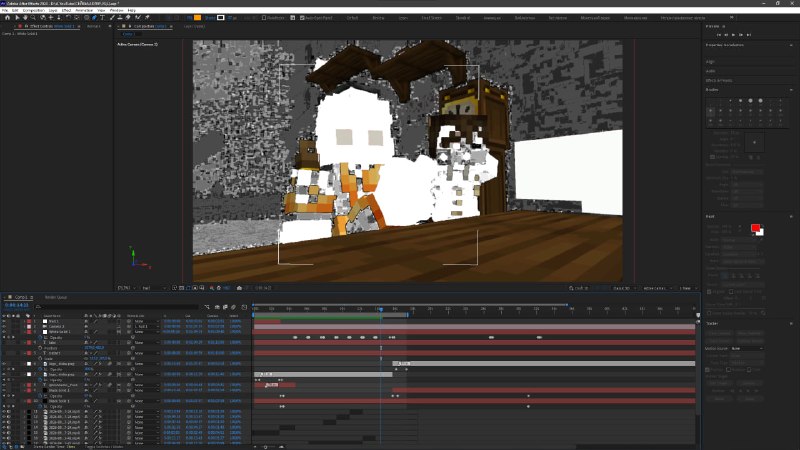Click the red foreground color swatch

pos(755,228)
